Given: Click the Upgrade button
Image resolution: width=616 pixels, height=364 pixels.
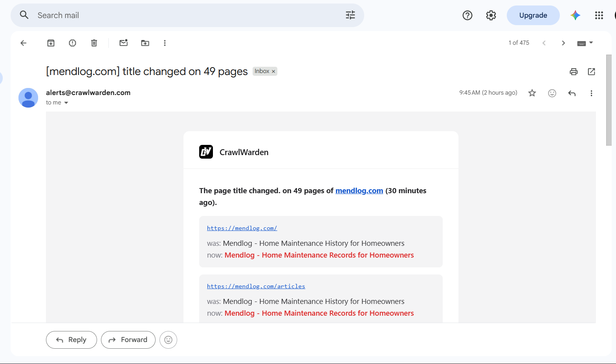Looking at the screenshot, I should pyautogui.click(x=533, y=15).
